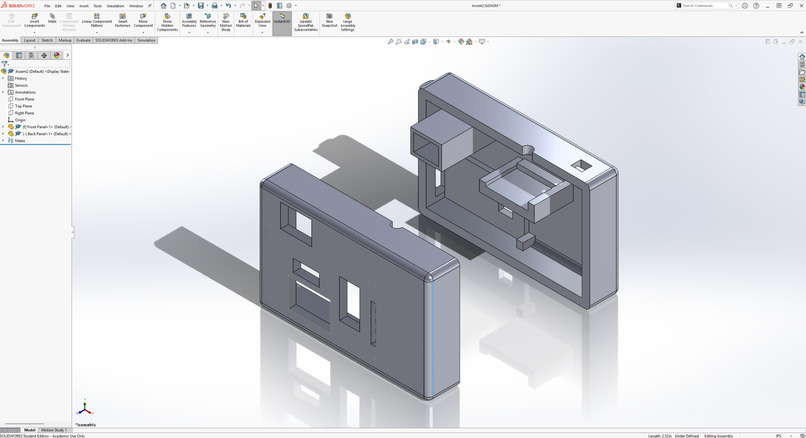Screen dimensions: 806x438
Task: Click the Select cursor tool
Action: click(256, 6)
